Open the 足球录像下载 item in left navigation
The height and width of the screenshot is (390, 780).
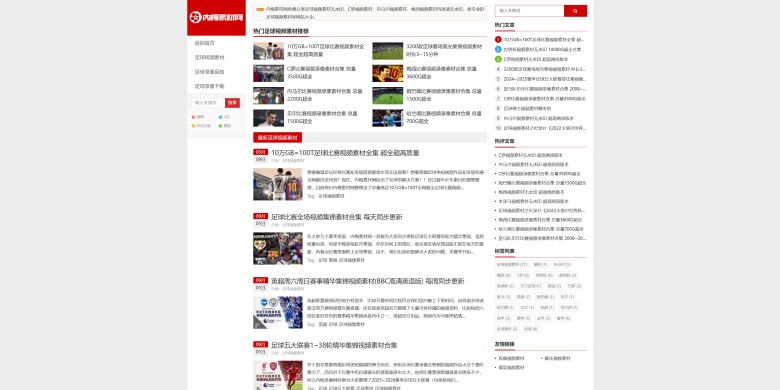tap(209, 86)
